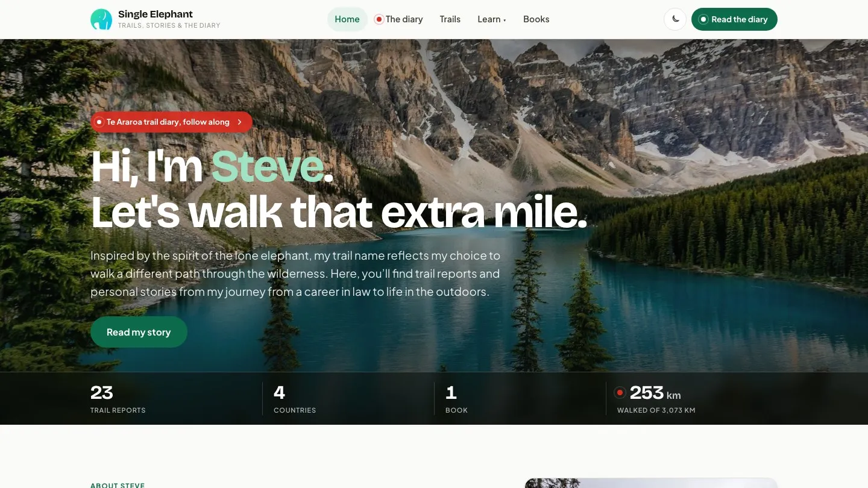Click the tagline Trails, Stories & The Diary
Image resolution: width=868 pixels, height=488 pixels.
coord(169,26)
